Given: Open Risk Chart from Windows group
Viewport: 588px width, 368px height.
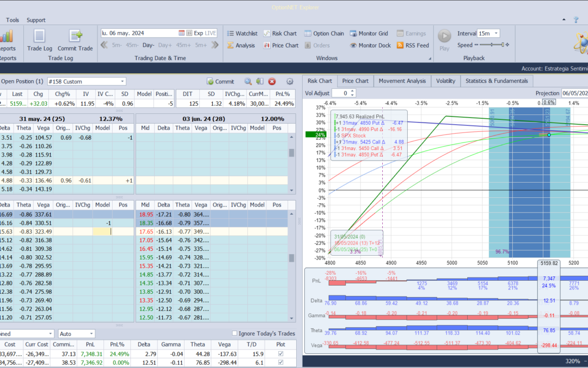Looking at the screenshot, I should pyautogui.click(x=280, y=33).
